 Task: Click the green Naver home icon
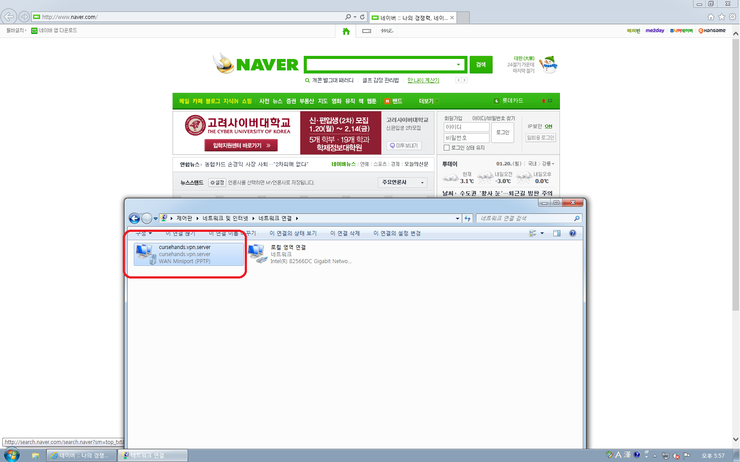tap(346, 31)
